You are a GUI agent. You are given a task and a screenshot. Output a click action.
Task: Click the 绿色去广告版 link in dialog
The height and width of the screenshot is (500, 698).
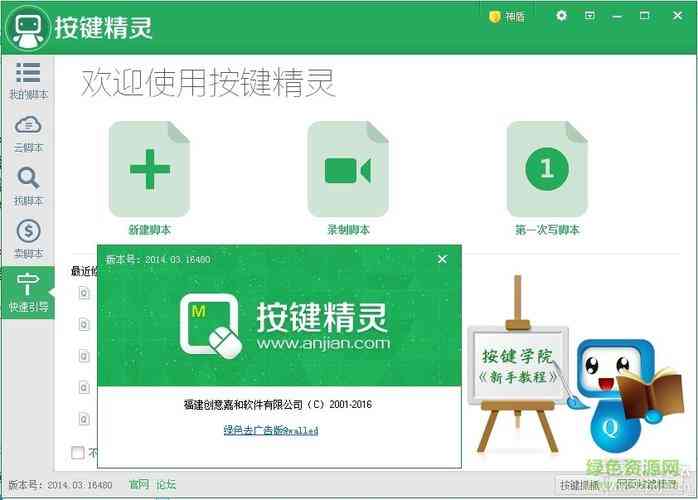[270, 430]
